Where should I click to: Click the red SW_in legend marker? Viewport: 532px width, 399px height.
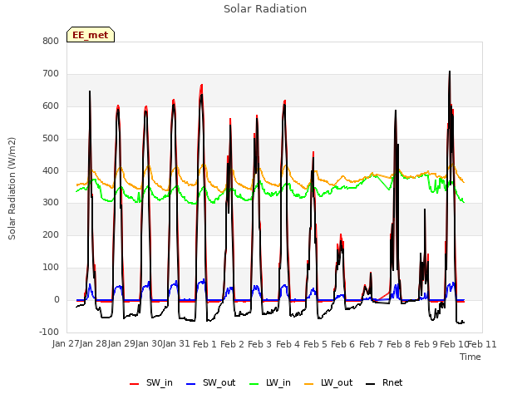click(x=135, y=384)
